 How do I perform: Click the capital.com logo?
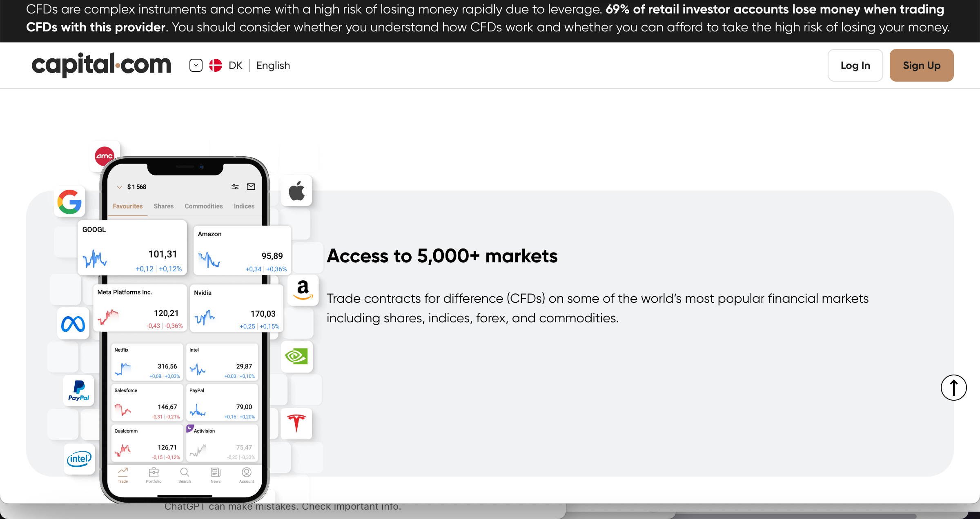click(101, 65)
